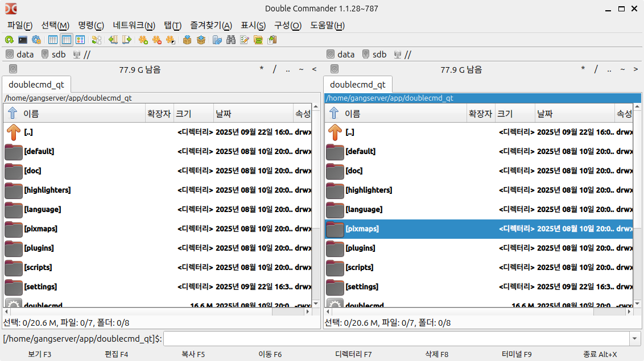
Task: Click the pack files box icon
Action: 187,40
